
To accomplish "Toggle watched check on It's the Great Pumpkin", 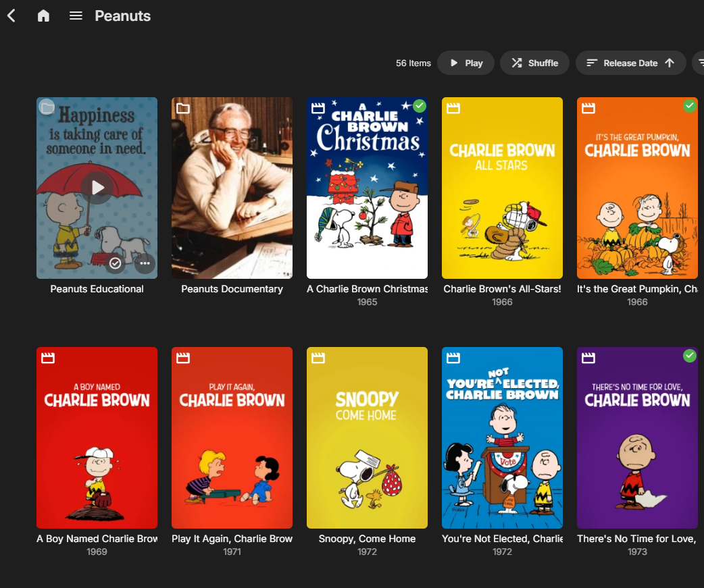I will pyautogui.click(x=690, y=106).
